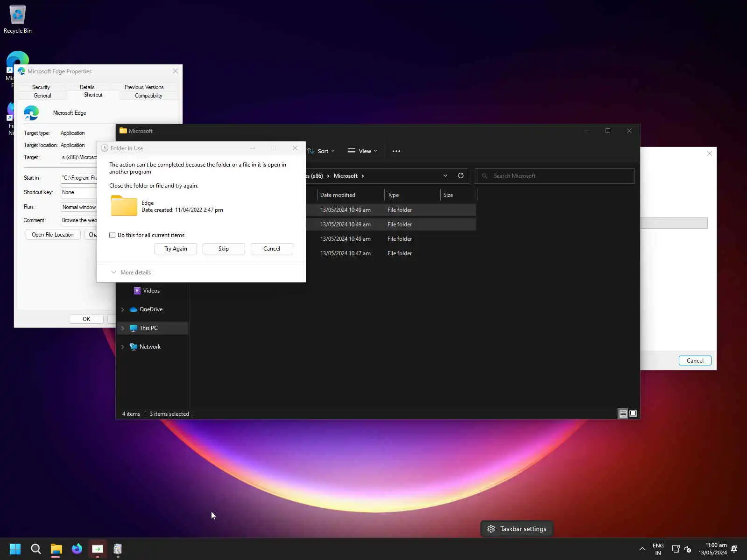The height and width of the screenshot is (560, 747).
Task: Open File Explorer from the taskbar
Action: click(56, 549)
